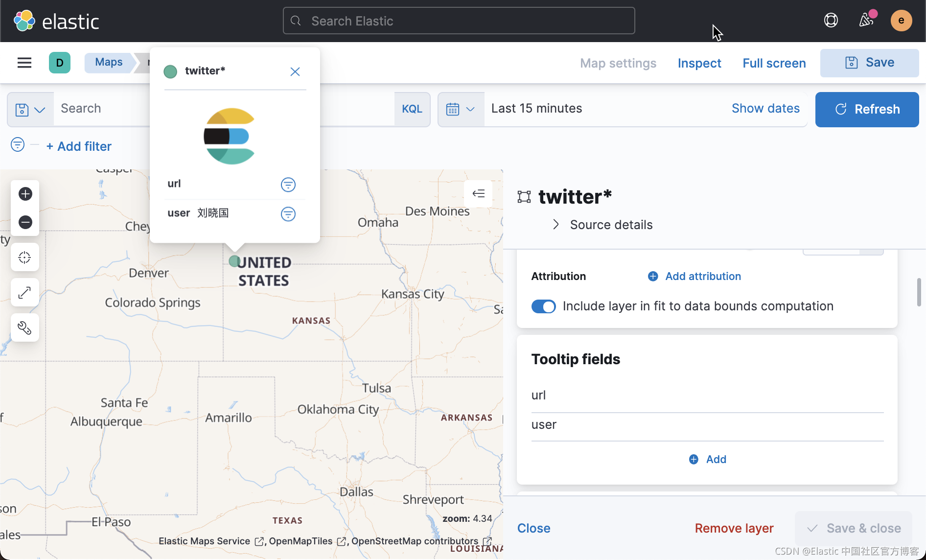Click Show dates link

(765, 109)
